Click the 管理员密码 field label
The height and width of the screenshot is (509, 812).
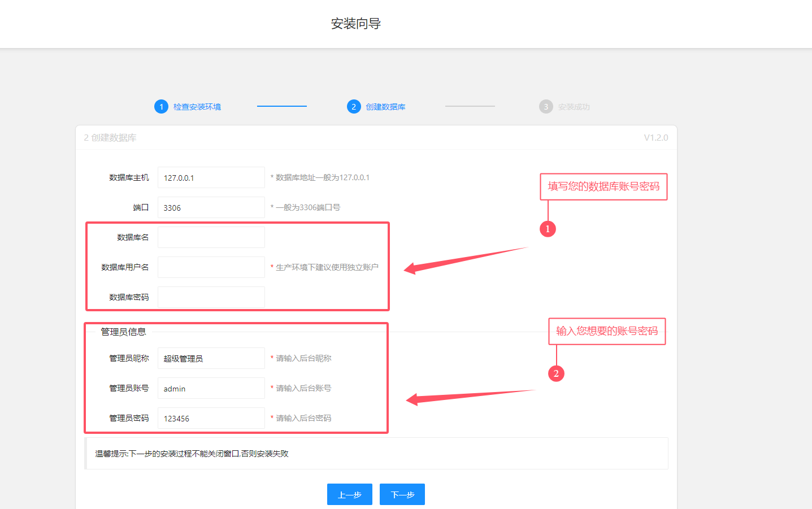[129, 418]
